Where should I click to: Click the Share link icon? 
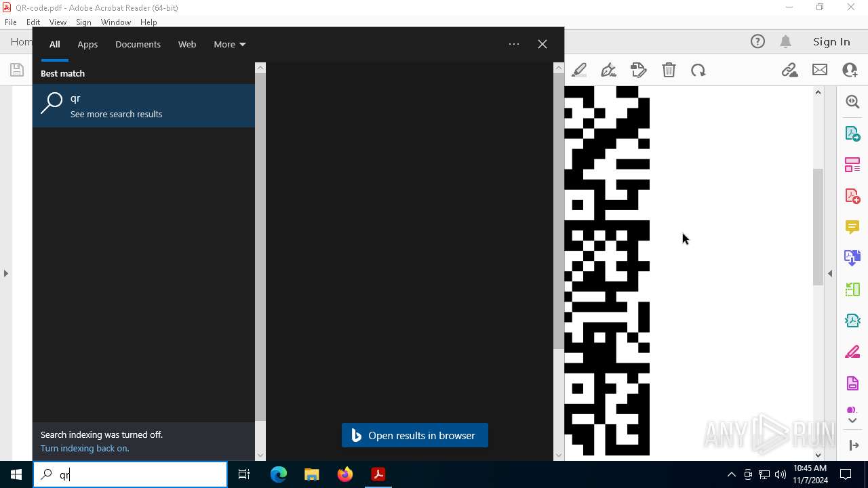[x=789, y=70]
